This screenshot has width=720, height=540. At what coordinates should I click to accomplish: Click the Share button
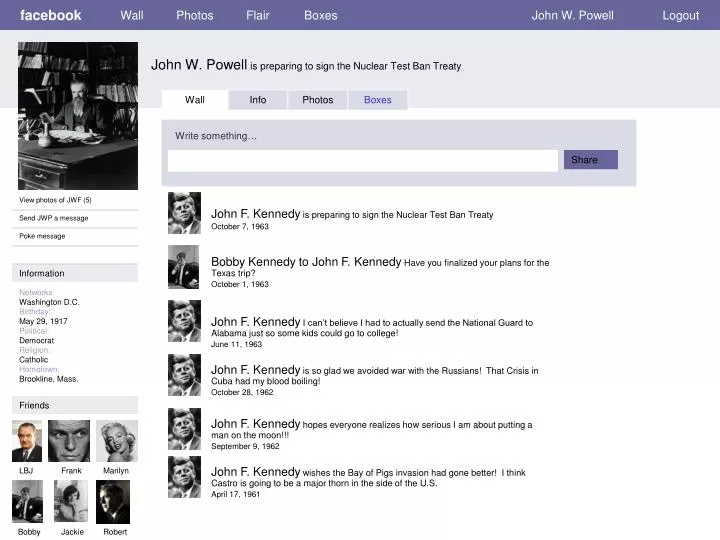coord(591,159)
